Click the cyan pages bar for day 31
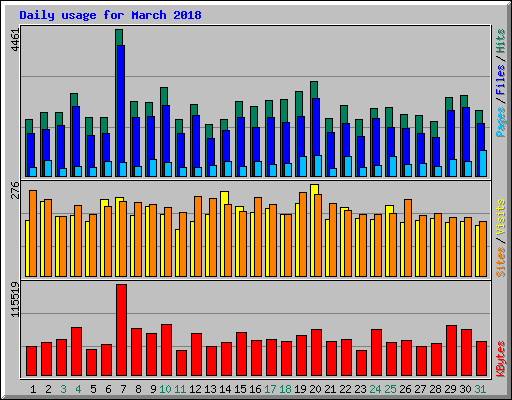 (x=483, y=163)
